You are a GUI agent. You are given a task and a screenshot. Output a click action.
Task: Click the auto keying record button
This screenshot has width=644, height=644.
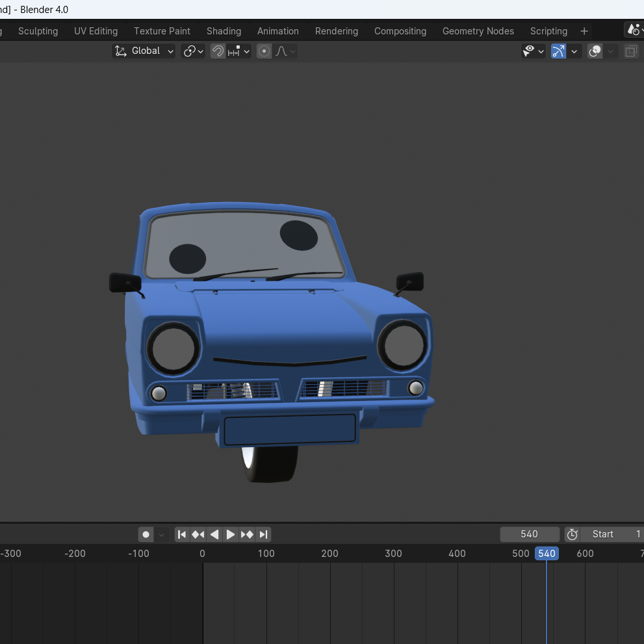tap(146, 534)
